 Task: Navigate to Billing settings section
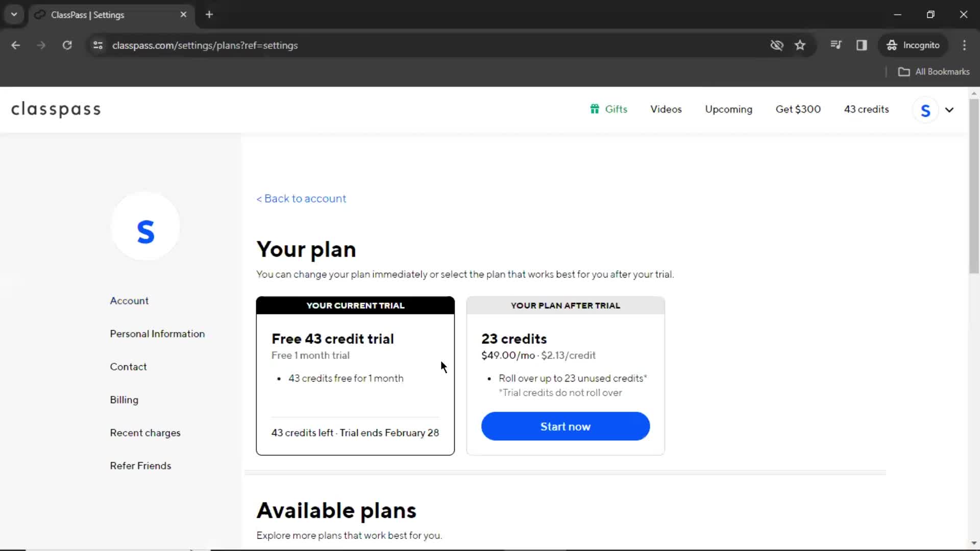pyautogui.click(x=124, y=399)
